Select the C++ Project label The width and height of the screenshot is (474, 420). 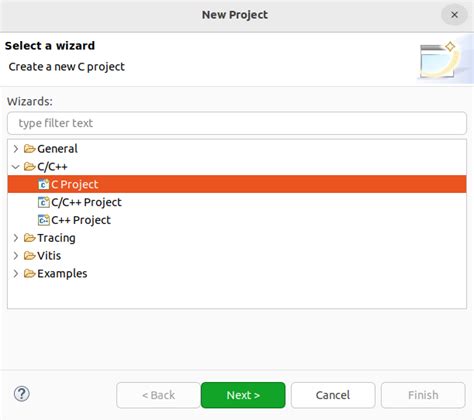pos(81,220)
